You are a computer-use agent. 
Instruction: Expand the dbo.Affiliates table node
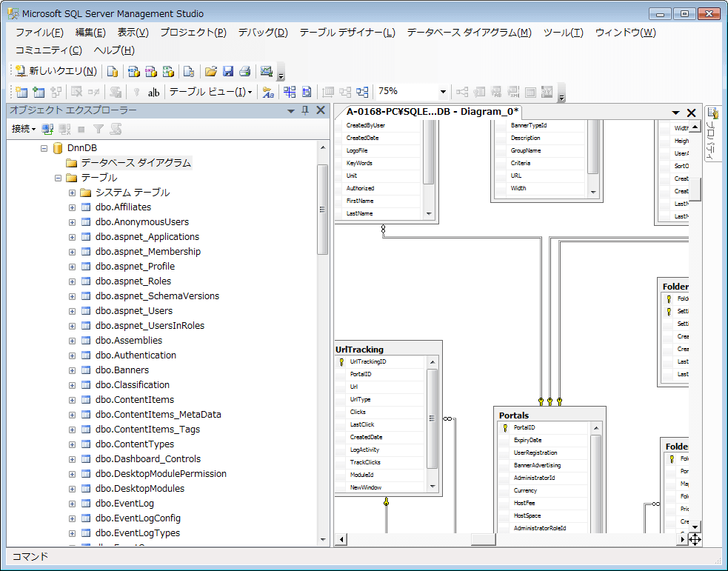(72, 207)
